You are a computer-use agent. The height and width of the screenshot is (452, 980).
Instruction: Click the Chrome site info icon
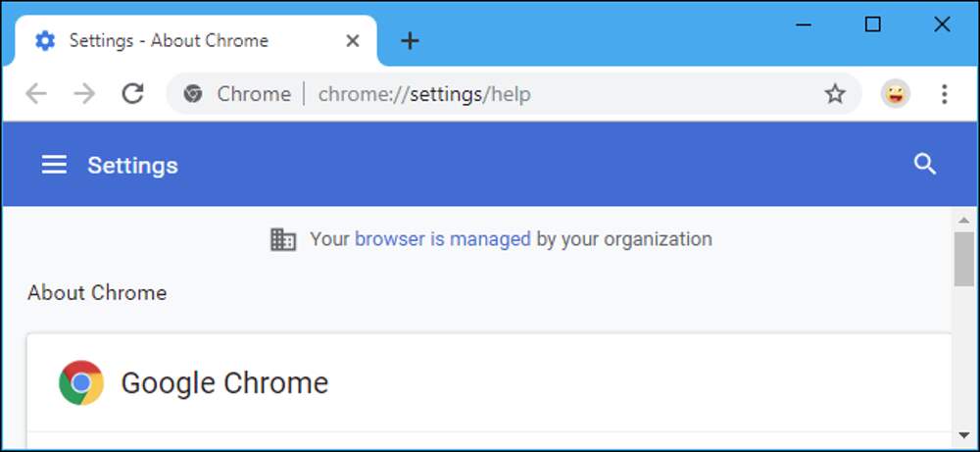click(x=192, y=94)
